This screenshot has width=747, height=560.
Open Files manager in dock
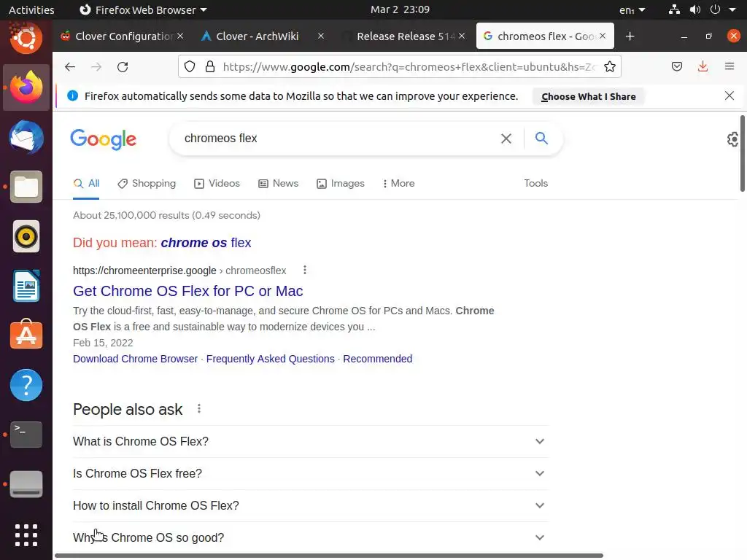tap(26, 187)
